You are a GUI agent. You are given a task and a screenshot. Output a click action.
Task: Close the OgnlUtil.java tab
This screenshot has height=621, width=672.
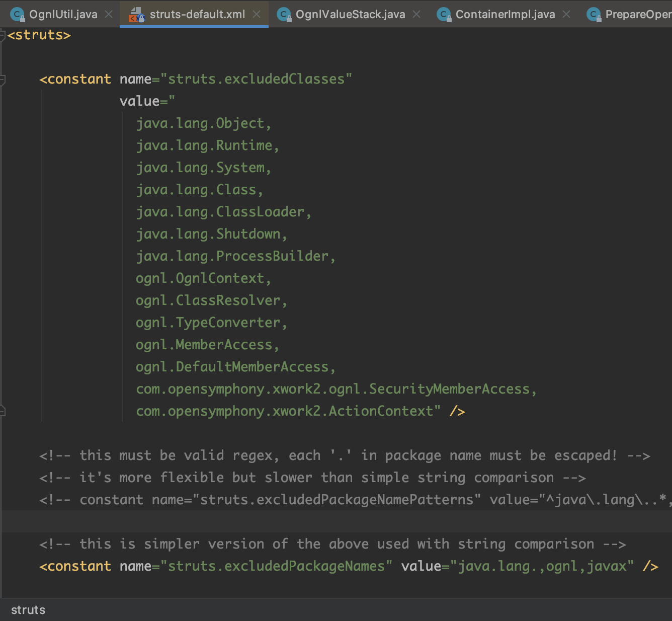[109, 14]
